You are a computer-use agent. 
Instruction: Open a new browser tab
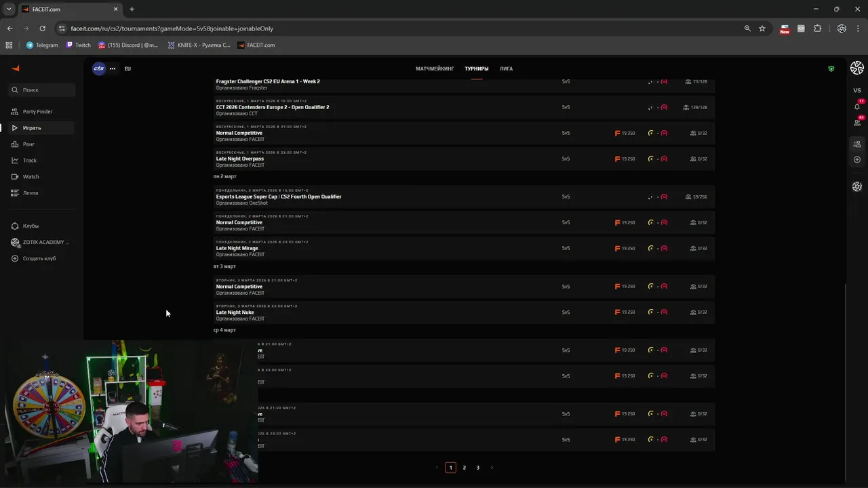point(132,9)
